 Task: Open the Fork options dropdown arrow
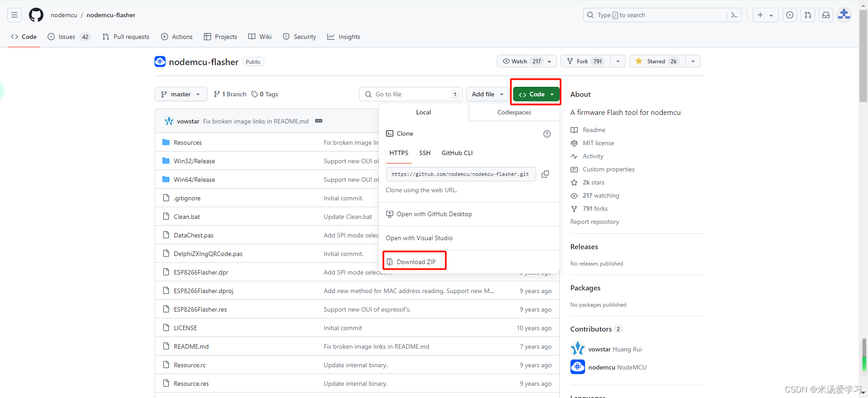(618, 61)
